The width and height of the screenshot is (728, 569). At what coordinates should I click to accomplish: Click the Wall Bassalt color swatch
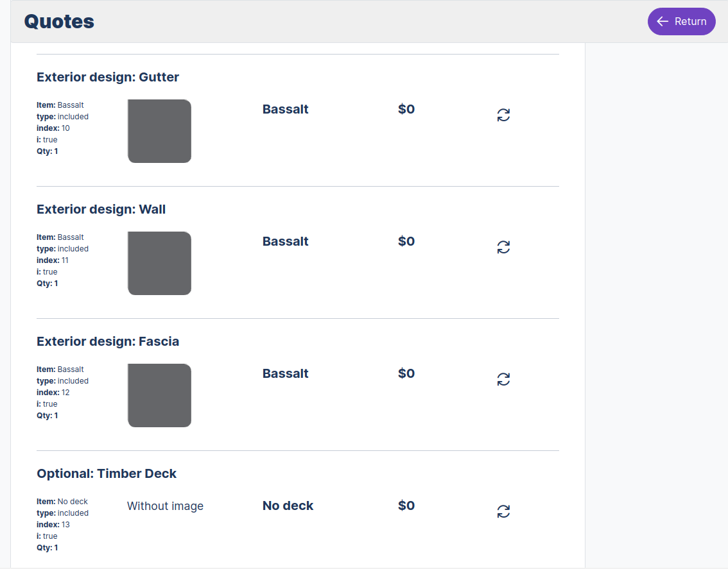pyautogui.click(x=159, y=263)
